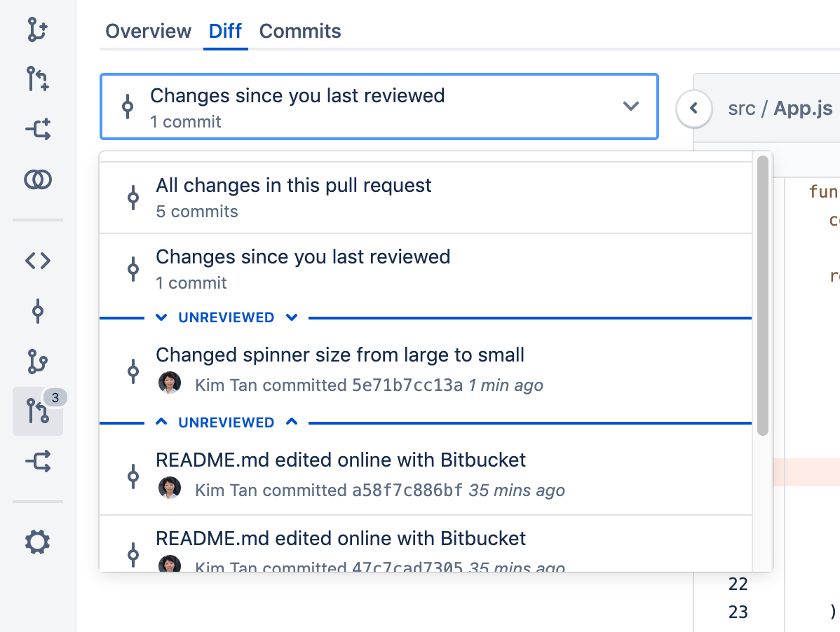Image resolution: width=840 pixels, height=632 pixels.
Task: Select README.md commit 47c7cad7305
Action: [x=426, y=544]
